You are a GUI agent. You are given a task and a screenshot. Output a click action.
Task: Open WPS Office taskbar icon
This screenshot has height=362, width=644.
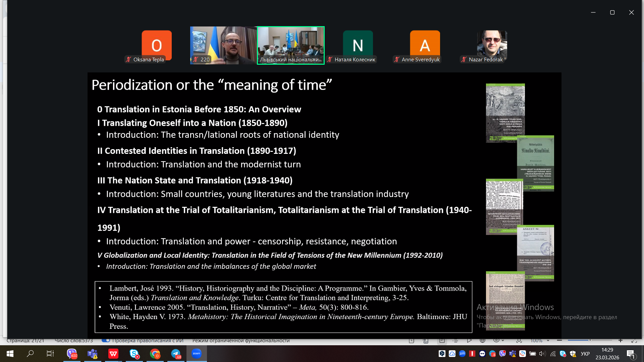click(x=113, y=354)
